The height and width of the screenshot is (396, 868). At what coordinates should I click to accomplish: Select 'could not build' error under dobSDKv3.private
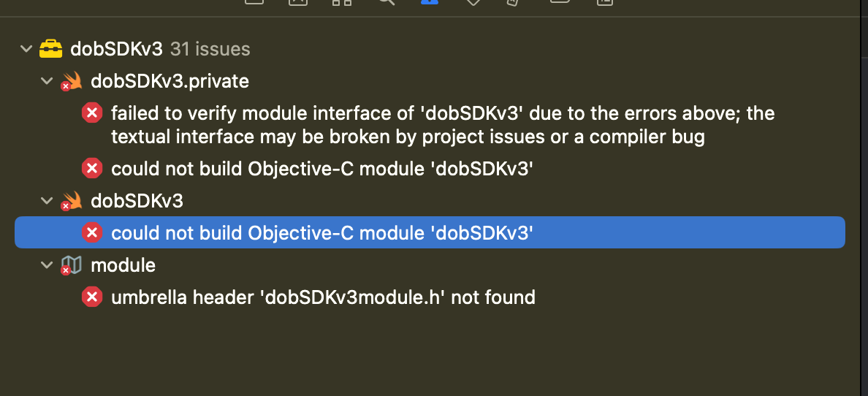click(x=321, y=169)
